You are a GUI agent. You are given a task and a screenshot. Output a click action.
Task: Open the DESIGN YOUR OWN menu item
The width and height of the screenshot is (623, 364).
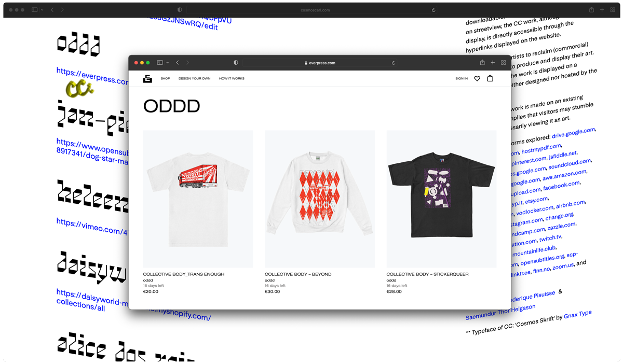coord(194,79)
